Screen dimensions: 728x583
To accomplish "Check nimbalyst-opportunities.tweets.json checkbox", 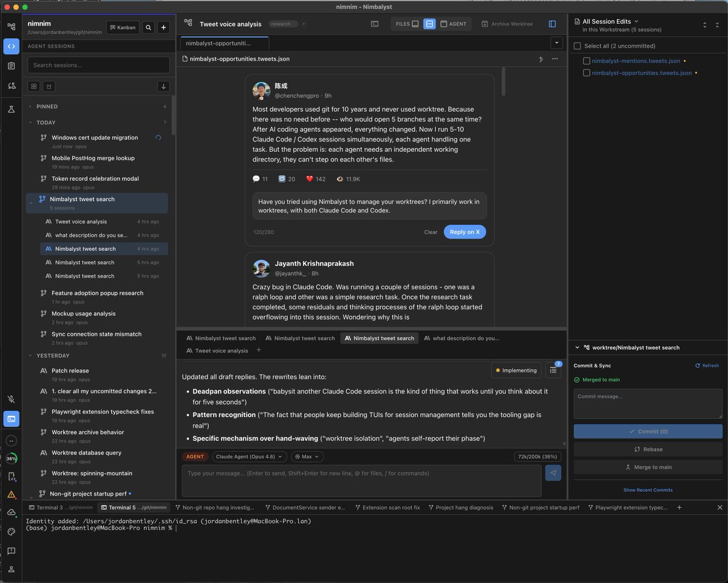I will coord(587,73).
